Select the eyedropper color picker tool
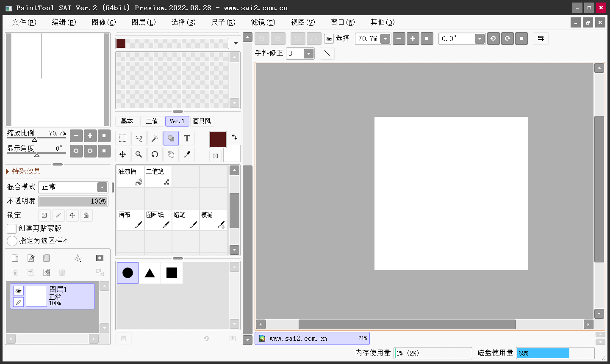The height and width of the screenshot is (364, 610). pyautogui.click(x=187, y=154)
